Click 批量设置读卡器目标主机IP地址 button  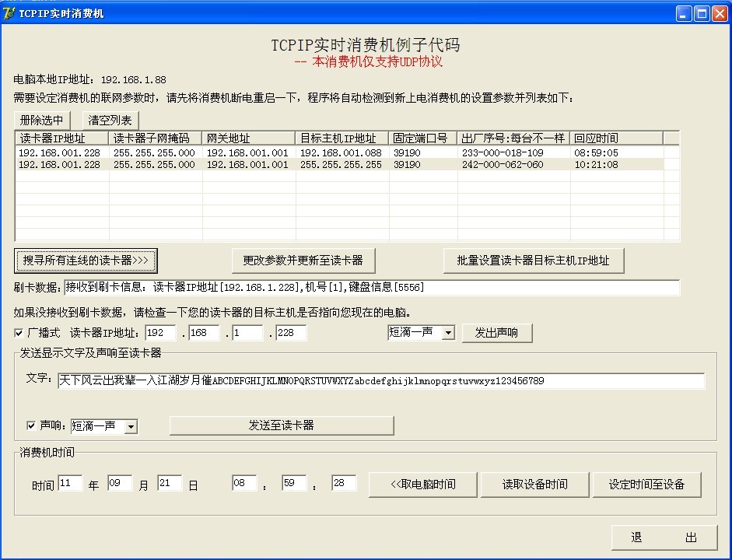(x=533, y=261)
